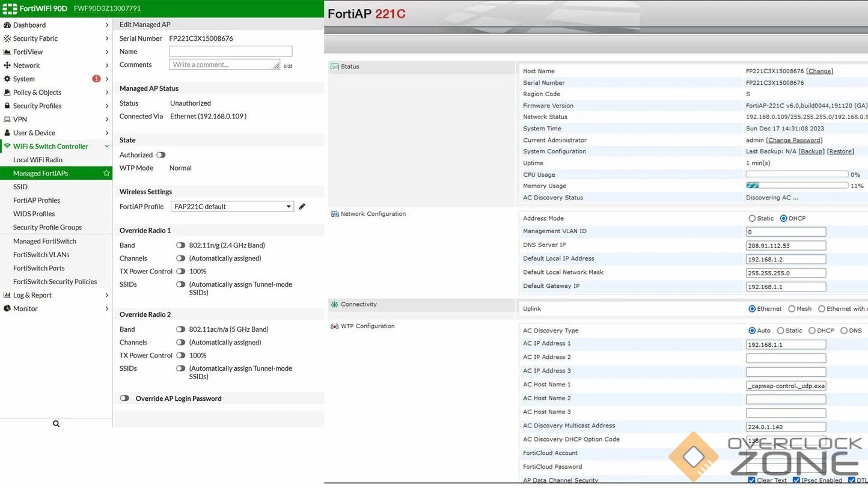Expand the Dashboard menu chevron

(107, 25)
